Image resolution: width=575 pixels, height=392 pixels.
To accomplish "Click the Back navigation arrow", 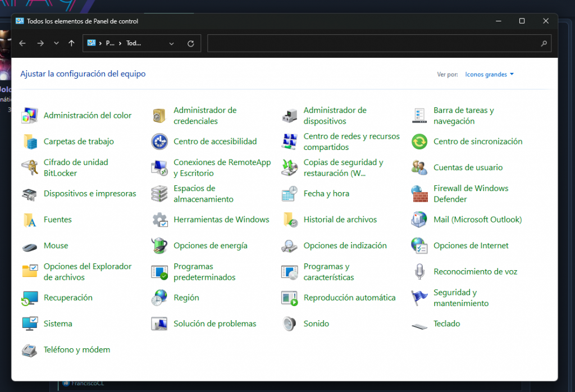I will (x=22, y=43).
